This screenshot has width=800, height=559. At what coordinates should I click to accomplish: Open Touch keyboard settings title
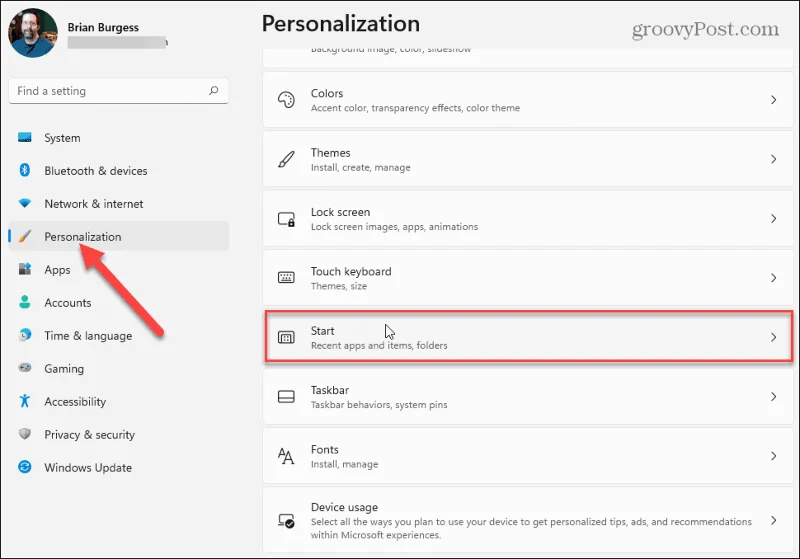point(351,271)
